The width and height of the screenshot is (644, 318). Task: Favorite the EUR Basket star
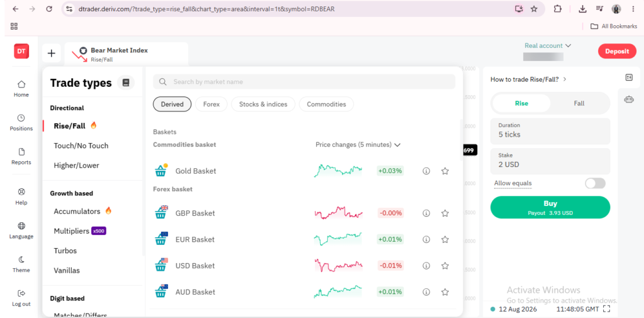[x=445, y=239]
